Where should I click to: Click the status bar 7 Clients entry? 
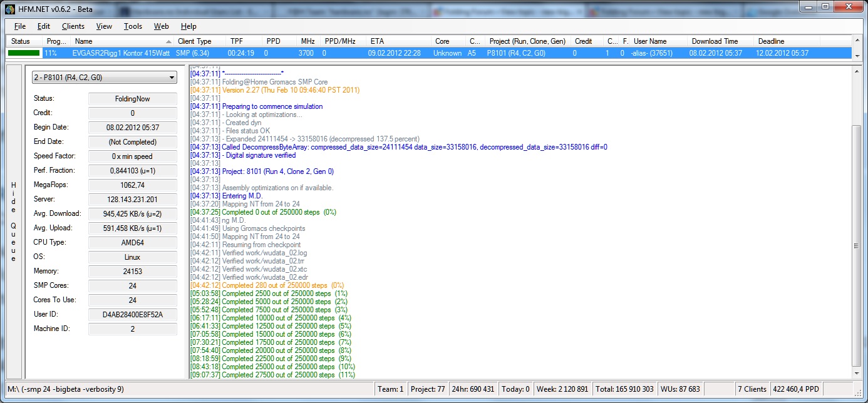tap(752, 389)
